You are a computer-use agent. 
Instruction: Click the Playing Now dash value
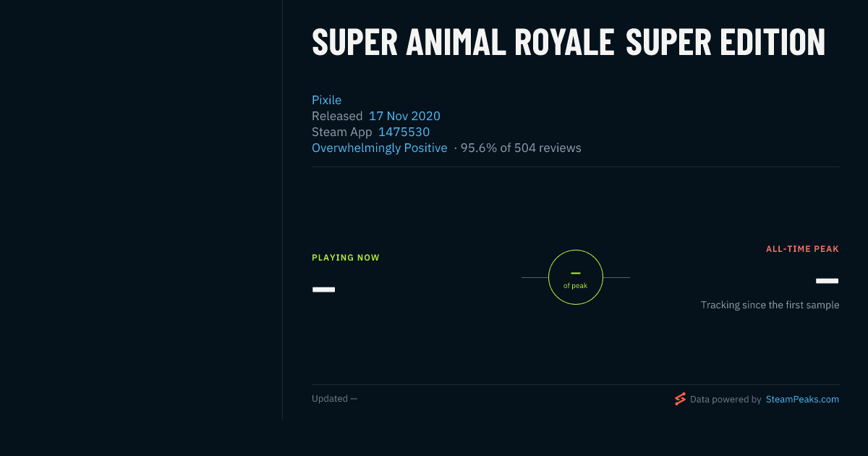(x=323, y=290)
